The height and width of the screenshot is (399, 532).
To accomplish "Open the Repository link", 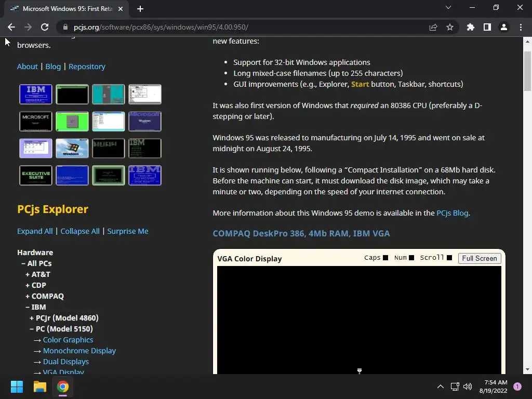I will 87,66.
